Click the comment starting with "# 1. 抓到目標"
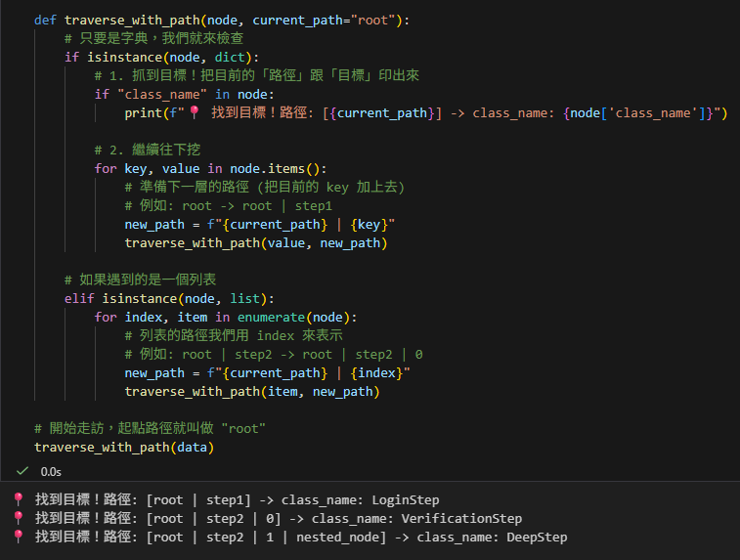The height and width of the screenshot is (560, 740). coord(257,75)
